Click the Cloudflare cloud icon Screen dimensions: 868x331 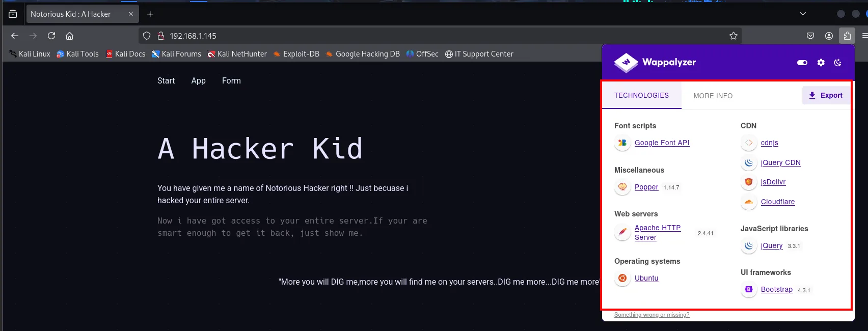[748, 202]
